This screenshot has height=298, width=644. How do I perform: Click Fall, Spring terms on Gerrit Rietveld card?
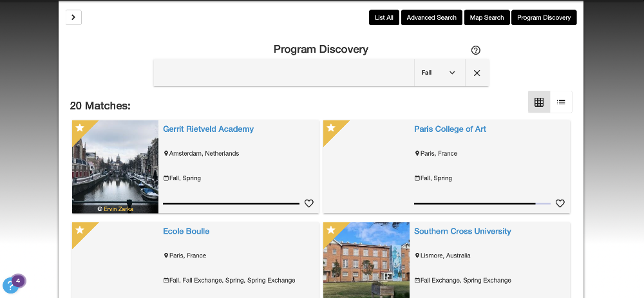[x=185, y=178]
